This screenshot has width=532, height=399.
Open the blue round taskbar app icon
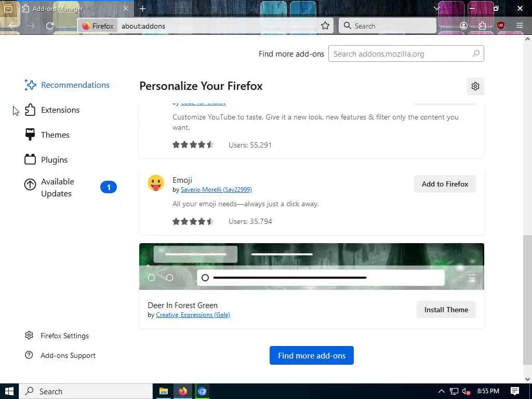[202, 391]
